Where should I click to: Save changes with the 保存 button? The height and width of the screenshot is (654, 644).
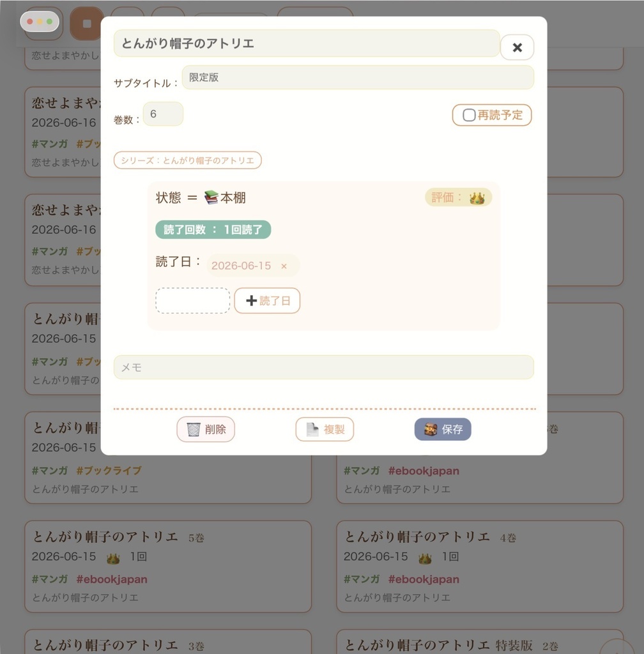pos(443,429)
